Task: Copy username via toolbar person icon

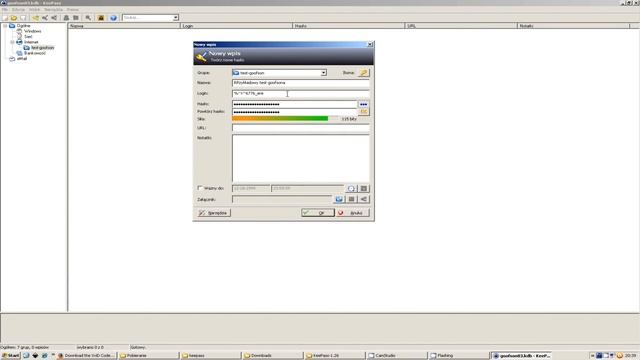Action: tap(66, 18)
